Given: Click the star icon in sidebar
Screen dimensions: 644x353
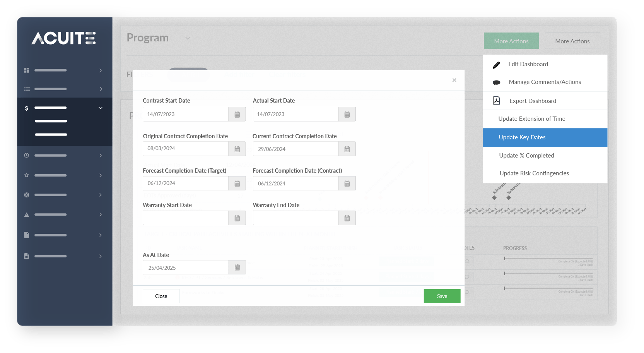Looking at the screenshot, I should (27, 175).
